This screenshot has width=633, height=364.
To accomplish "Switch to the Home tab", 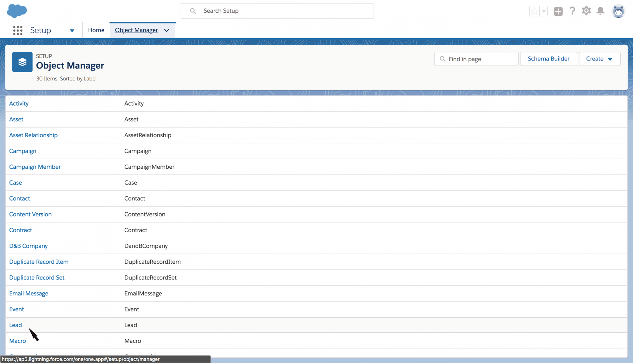I will click(x=96, y=30).
